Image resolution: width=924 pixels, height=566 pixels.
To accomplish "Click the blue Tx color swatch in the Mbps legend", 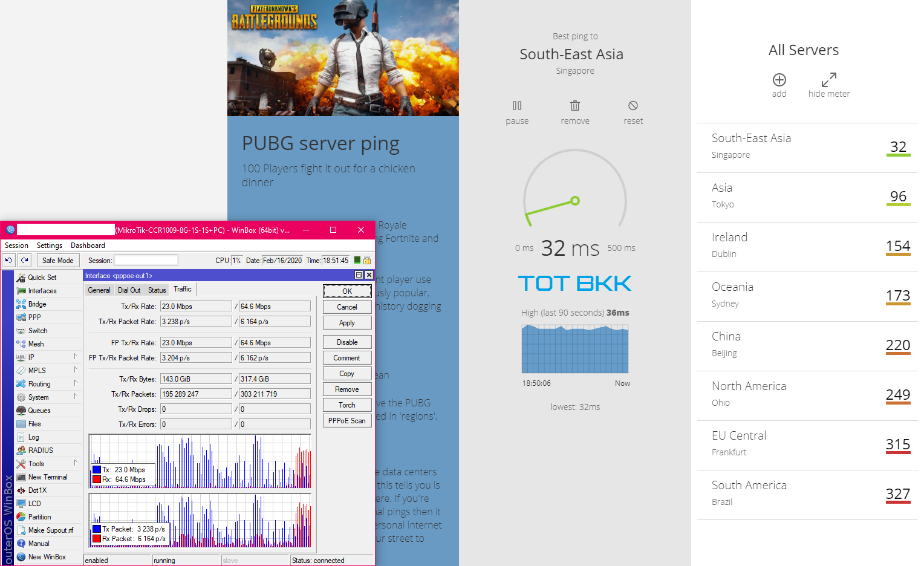I will coord(97,470).
